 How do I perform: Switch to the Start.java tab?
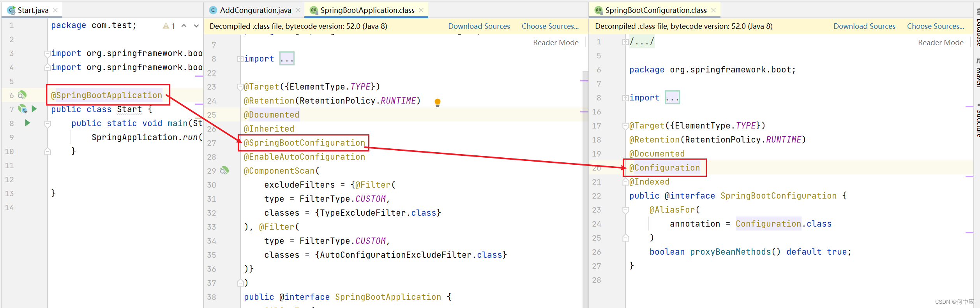click(x=33, y=10)
